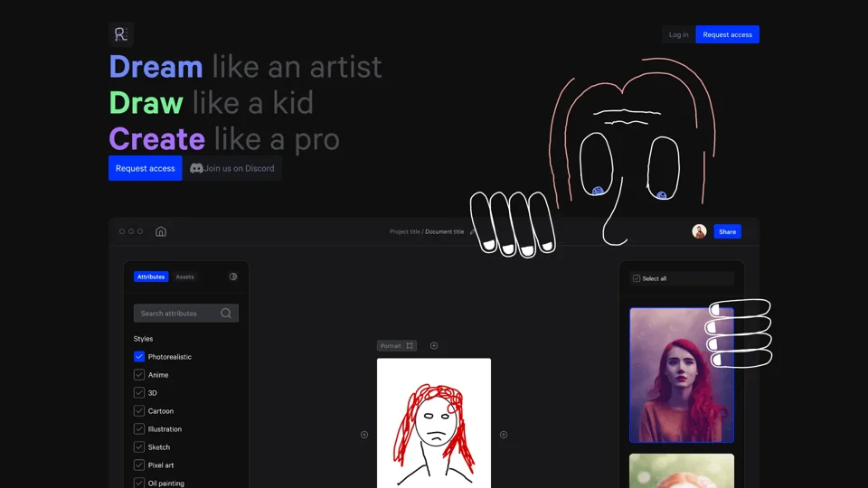Viewport: 868px width, 488px height.
Task: Add a canvas with the right plus icon
Action: tap(504, 435)
